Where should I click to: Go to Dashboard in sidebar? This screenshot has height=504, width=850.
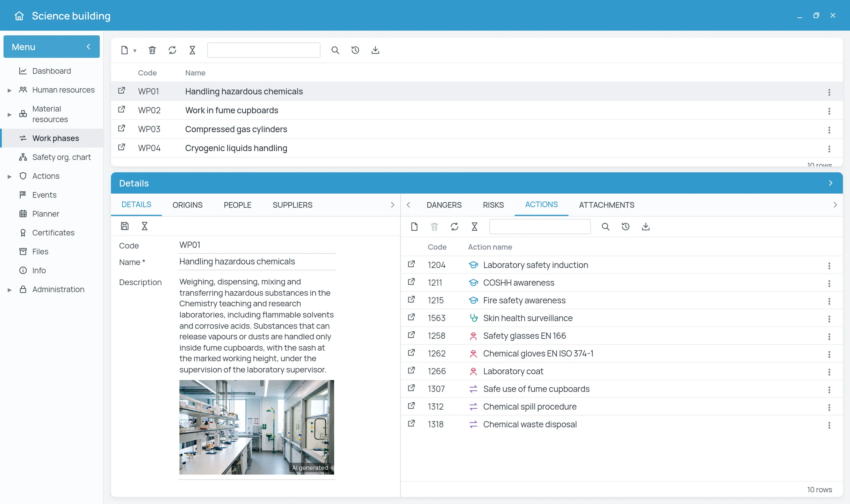pyautogui.click(x=51, y=71)
